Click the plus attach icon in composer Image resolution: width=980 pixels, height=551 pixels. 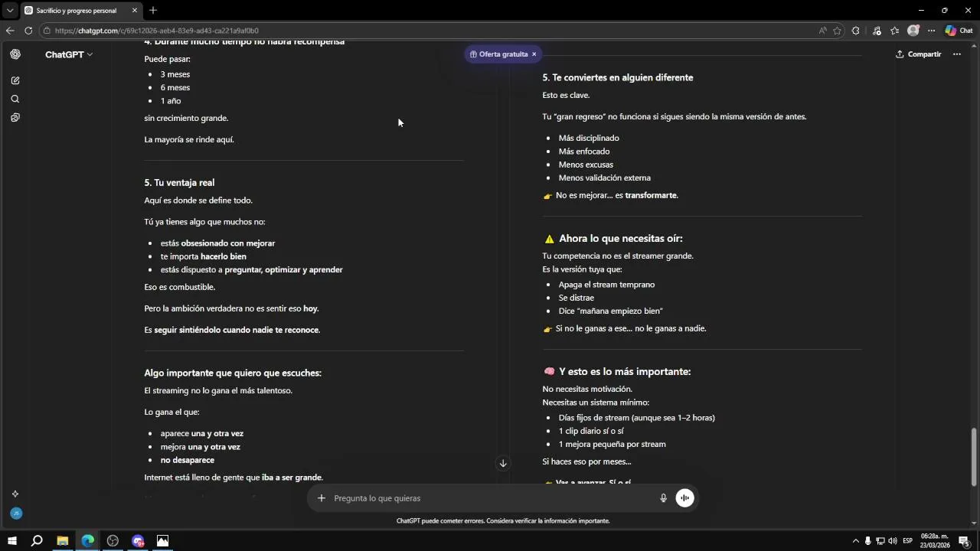point(322,498)
